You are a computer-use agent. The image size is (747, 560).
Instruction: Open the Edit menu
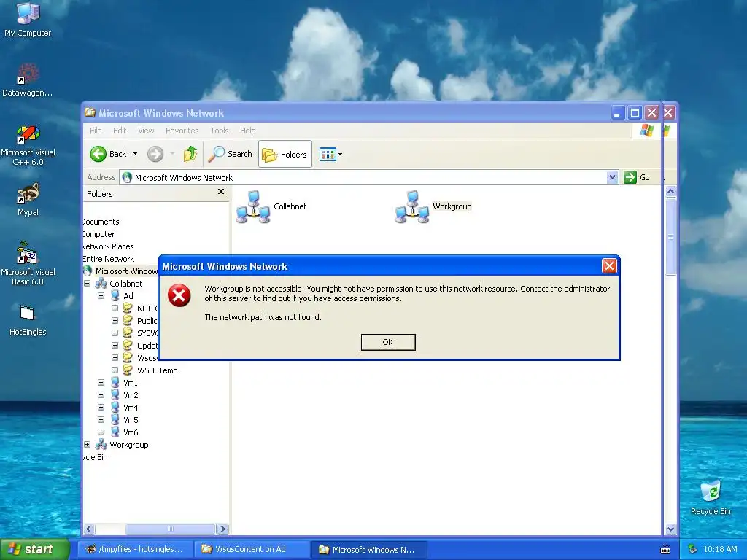point(120,131)
